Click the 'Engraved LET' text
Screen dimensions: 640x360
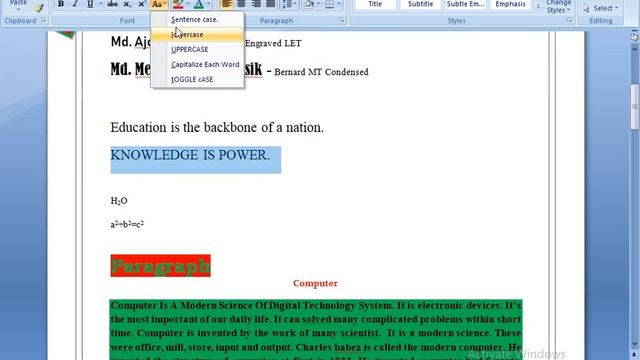tap(273, 43)
